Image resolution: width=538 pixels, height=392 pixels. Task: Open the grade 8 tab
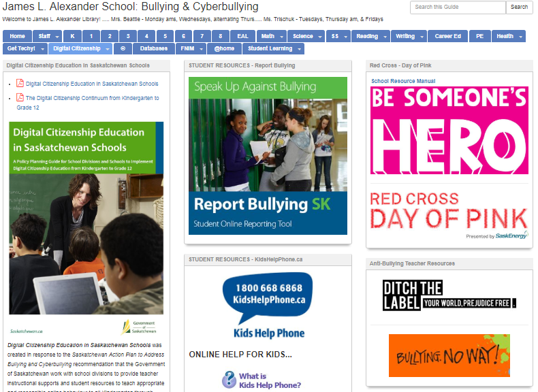pos(221,36)
